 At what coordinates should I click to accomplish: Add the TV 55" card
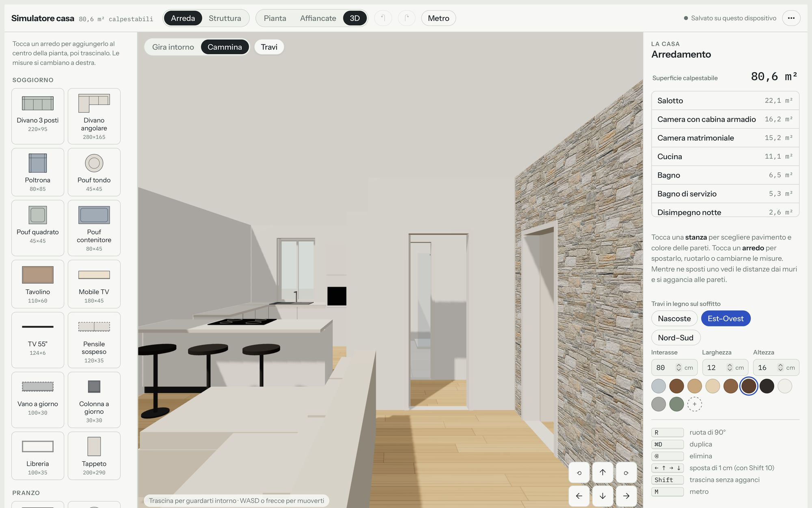coord(38,340)
